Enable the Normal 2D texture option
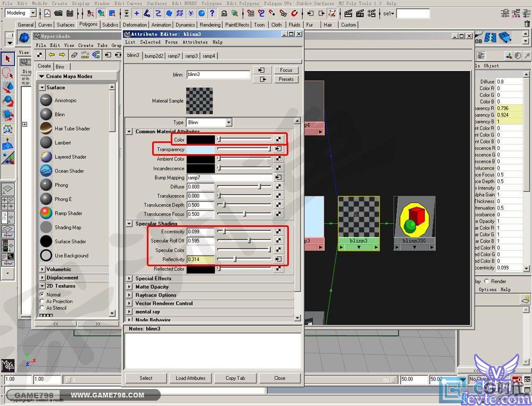Image resolution: width=532 pixels, height=406 pixels. [43, 294]
